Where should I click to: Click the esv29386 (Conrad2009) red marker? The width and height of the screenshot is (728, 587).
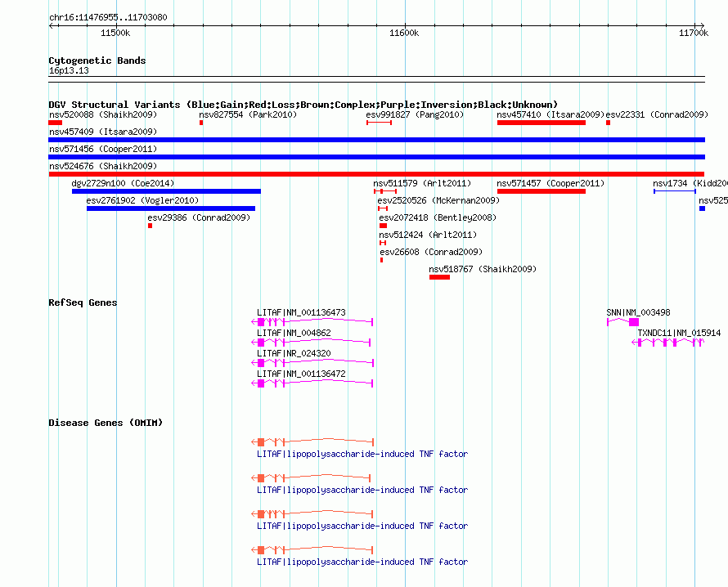[150, 226]
